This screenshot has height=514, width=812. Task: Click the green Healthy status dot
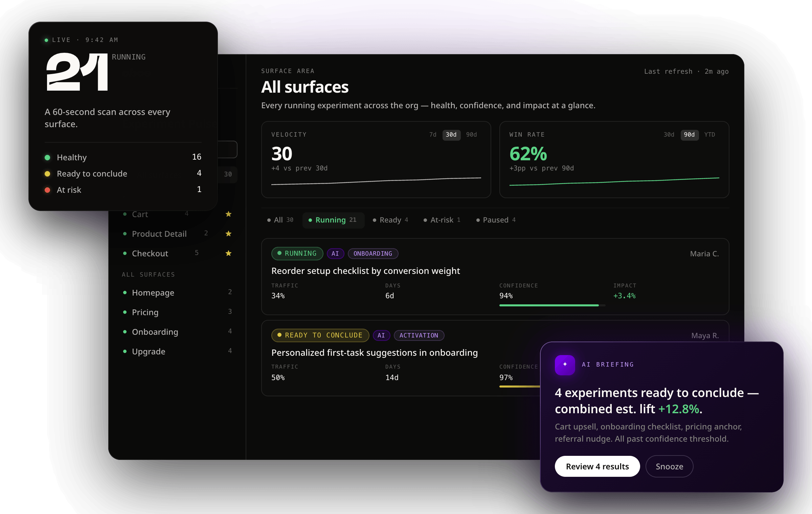(x=47, y=158)
